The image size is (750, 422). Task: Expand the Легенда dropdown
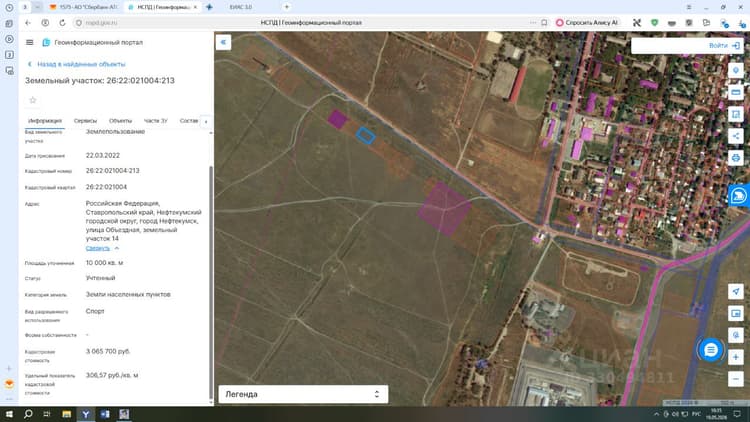tap(303, 394)
